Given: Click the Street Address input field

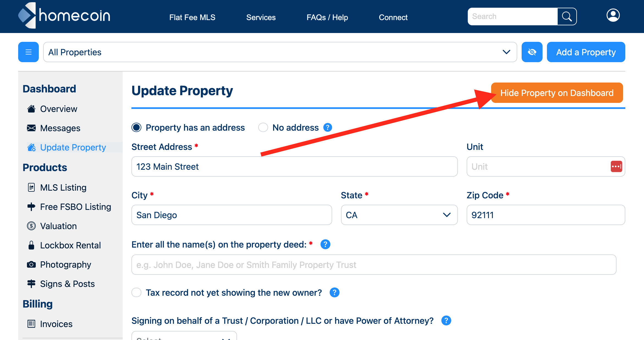Looking at the screenshot, I should tap(295, 166).
